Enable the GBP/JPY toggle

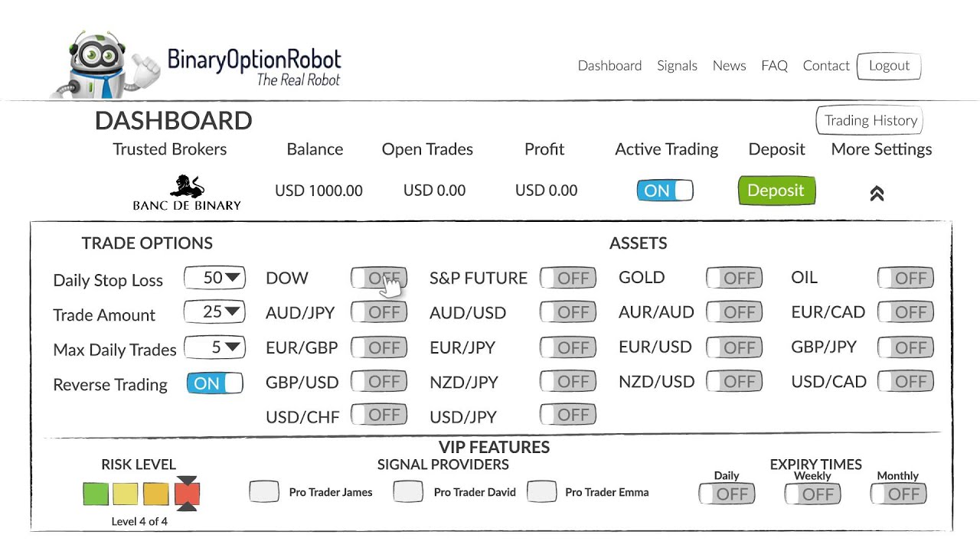(x=905, y=347)
